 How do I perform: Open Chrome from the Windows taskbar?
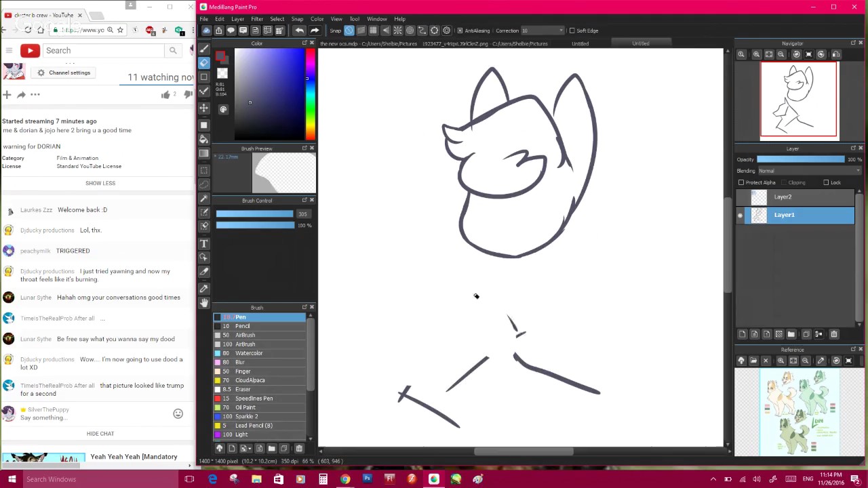point(345,479)
